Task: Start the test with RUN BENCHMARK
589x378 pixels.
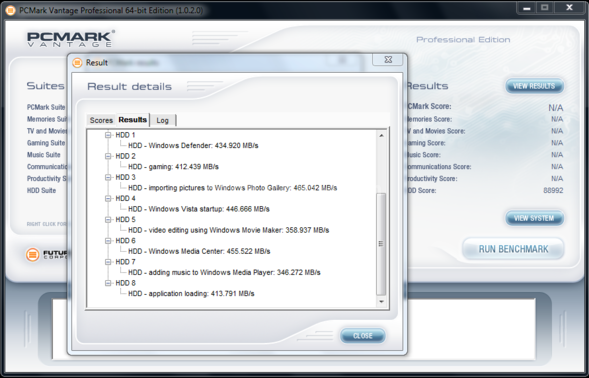Action: tap(513, 249)
